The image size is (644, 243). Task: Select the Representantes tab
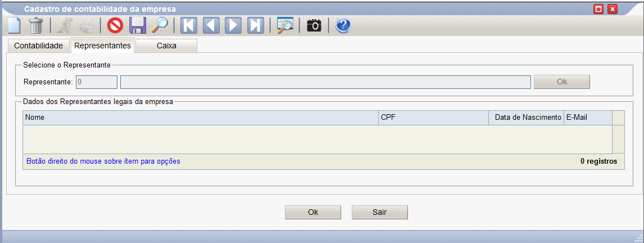[x=103, y=45]
